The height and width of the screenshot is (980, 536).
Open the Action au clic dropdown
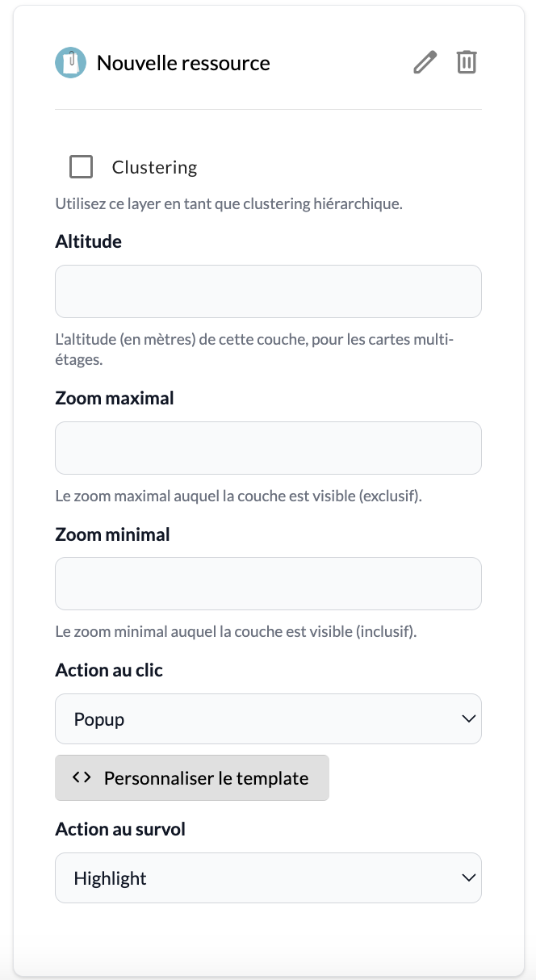[268, 718]
